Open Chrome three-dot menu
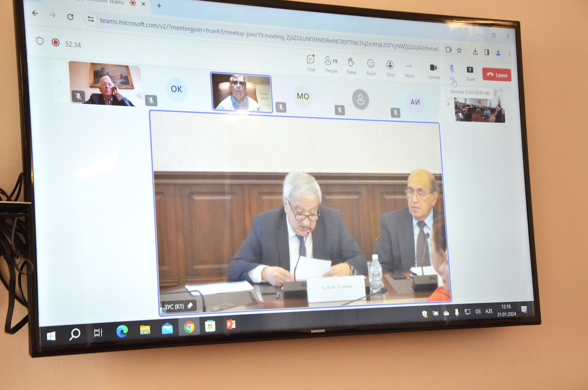This screenshot has height=390, width=588. (x=509, y=54)
